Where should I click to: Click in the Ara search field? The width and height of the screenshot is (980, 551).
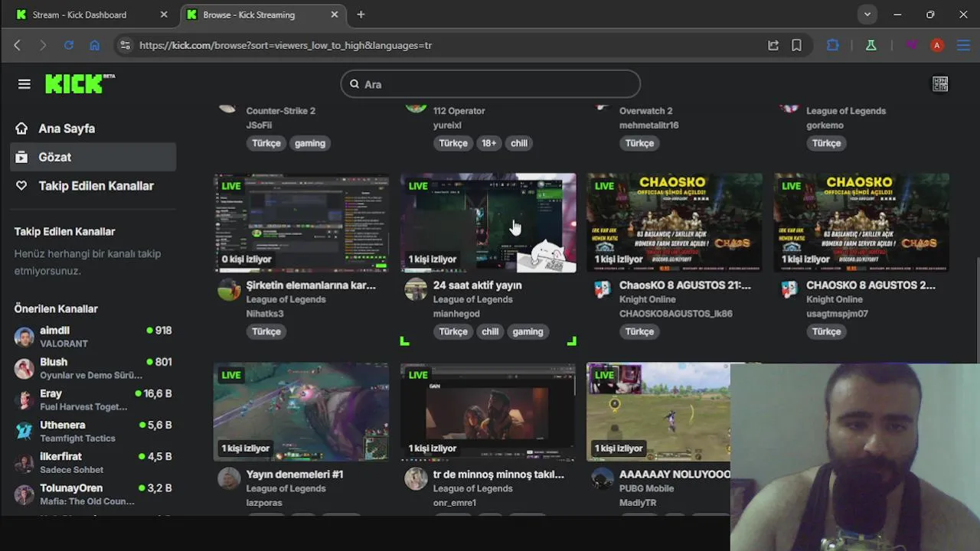tap(490, 84)
